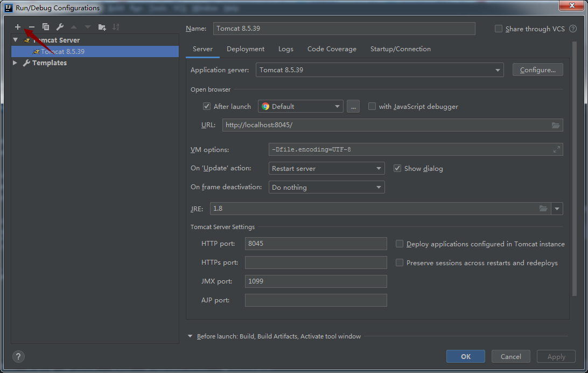Viewport: 588px width, 373px height.
Task: Enable Preserve sessions across restarts and redeploys
Action: tap(400, 263)
